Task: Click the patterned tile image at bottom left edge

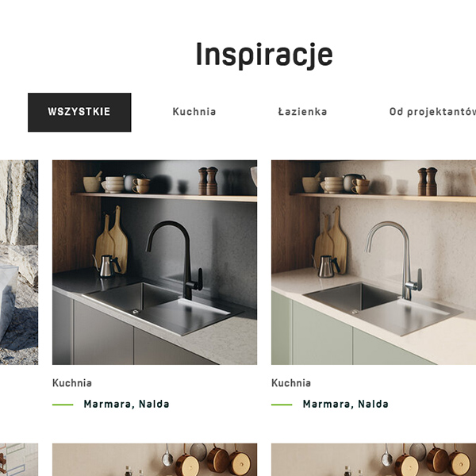Action: 19,459
